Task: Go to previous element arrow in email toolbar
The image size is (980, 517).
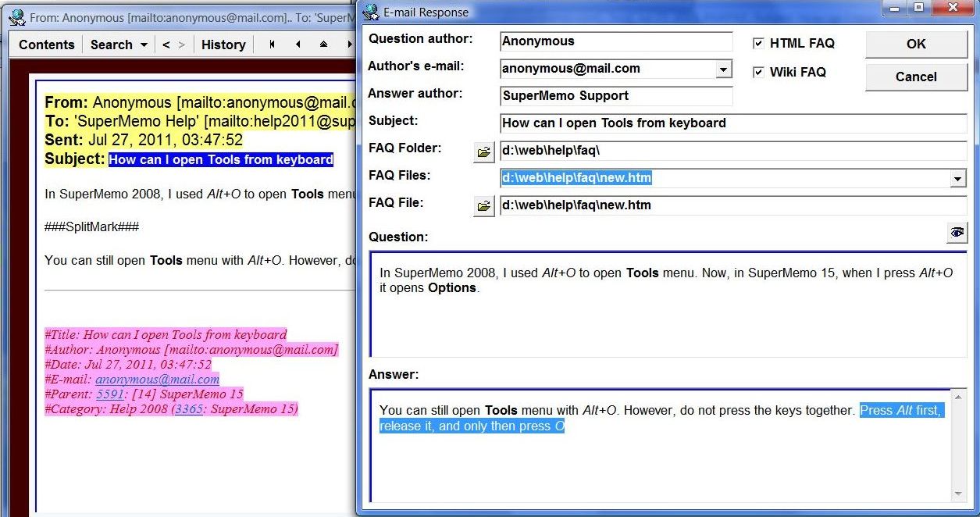Action: (x=298, y=45)
